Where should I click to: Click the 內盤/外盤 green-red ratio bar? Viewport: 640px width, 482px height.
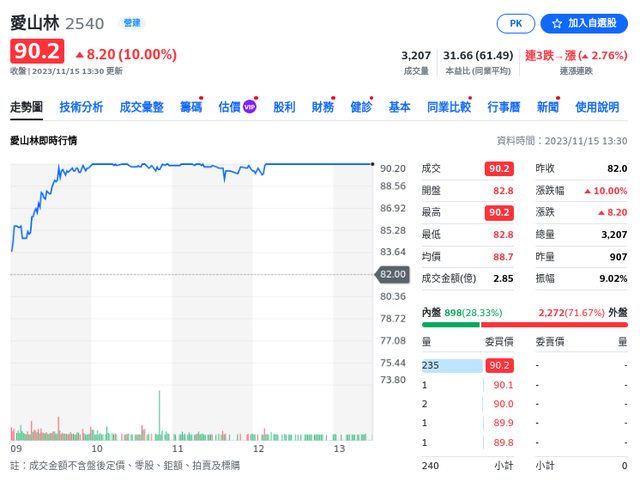point(525,324)
